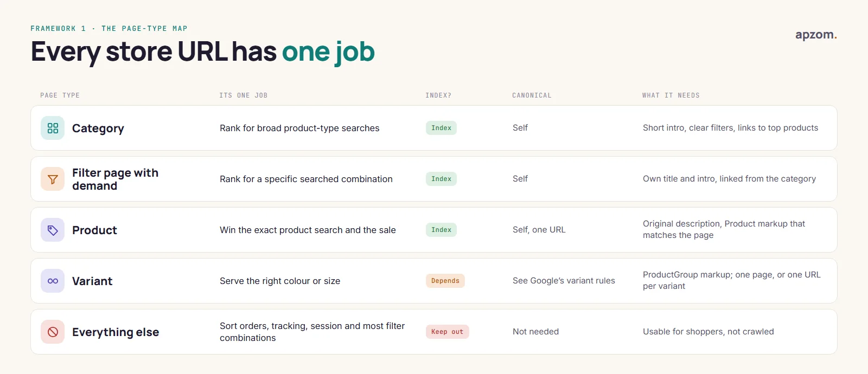This screenshot has width=868, height=374.
Task: Click the ITS ONE JOB column header
Action: point(244,95)
